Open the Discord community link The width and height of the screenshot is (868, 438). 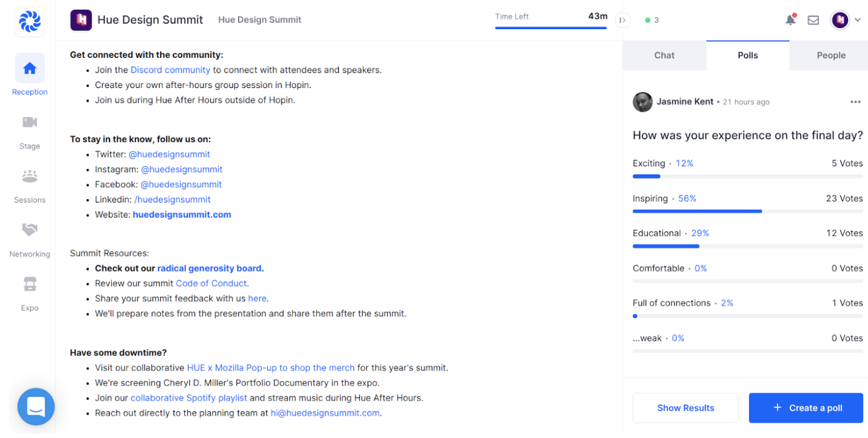point(170,70)
